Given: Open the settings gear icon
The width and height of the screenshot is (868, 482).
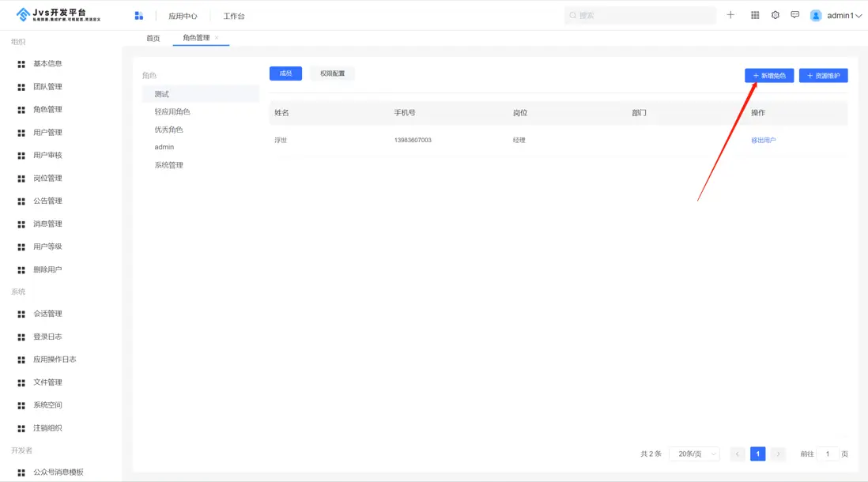Looking at the screenshot, I should point(775,15).
